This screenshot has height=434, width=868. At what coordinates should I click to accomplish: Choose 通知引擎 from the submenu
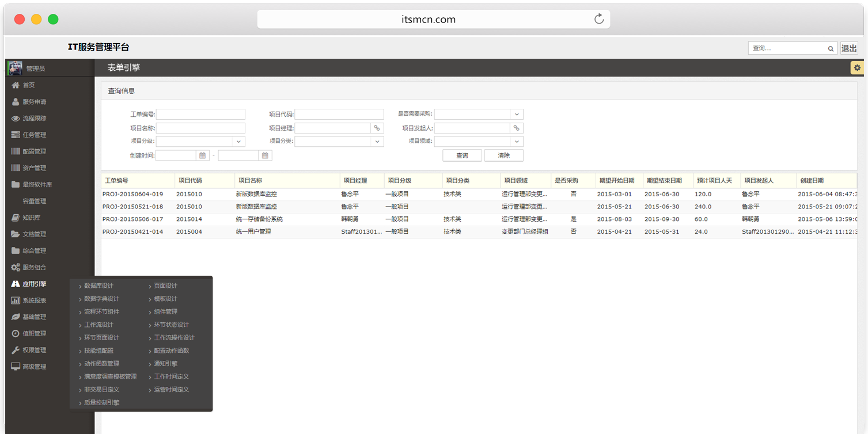[166, 364]
